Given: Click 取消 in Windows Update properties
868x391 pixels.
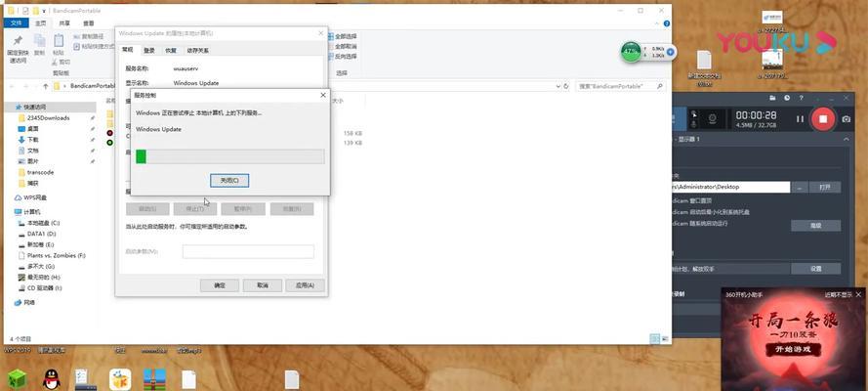Looking at the screenshot, I should click(263, 285).
